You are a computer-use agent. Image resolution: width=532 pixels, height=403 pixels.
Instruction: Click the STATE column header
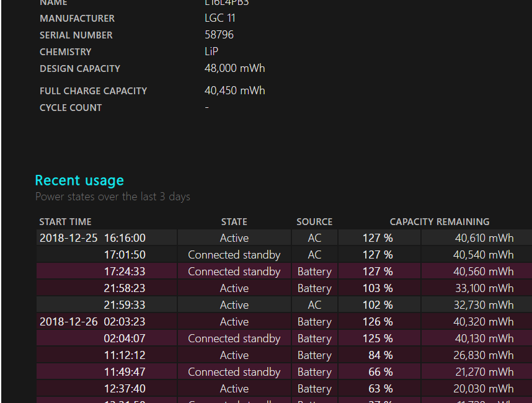[234, 221]
